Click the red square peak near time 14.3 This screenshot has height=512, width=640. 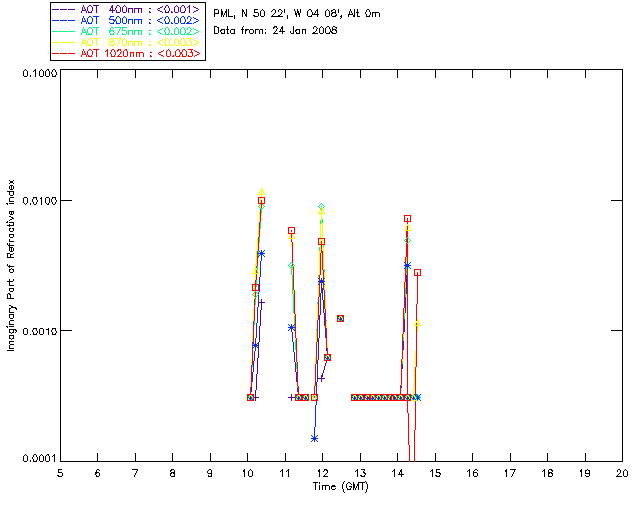(407, 219)
